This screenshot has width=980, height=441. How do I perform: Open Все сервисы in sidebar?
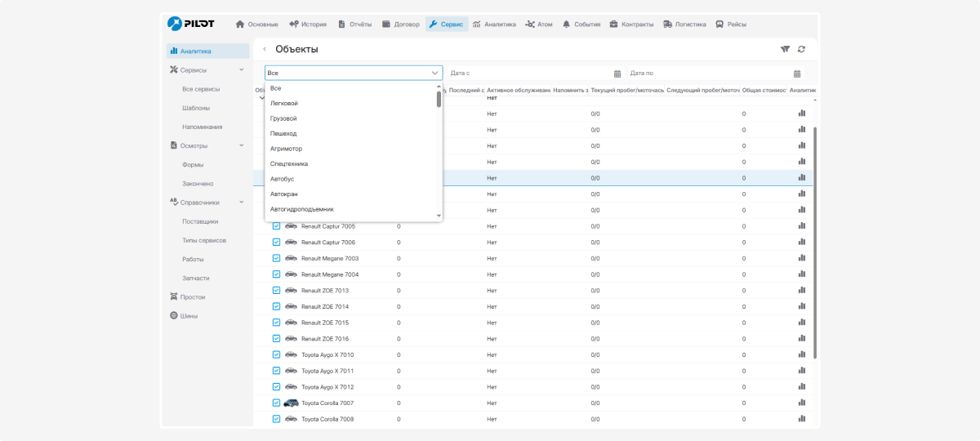pos(201,88)
